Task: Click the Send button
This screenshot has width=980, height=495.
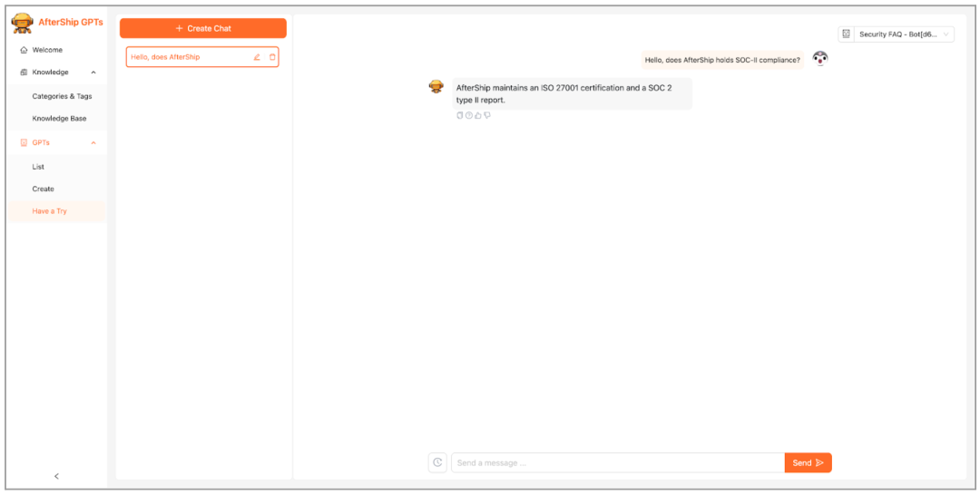Action: click(x=808, y=462)
